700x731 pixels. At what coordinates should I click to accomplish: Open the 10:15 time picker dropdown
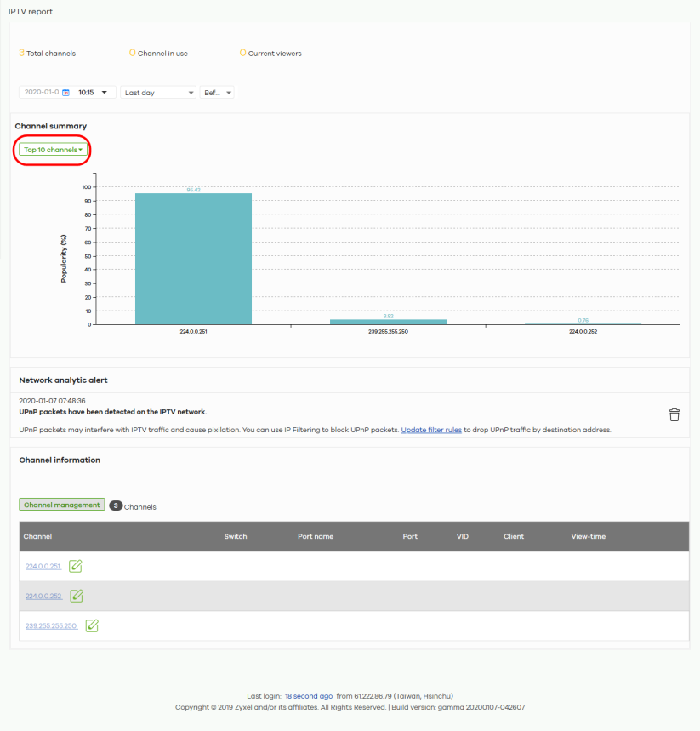point(94,93)
